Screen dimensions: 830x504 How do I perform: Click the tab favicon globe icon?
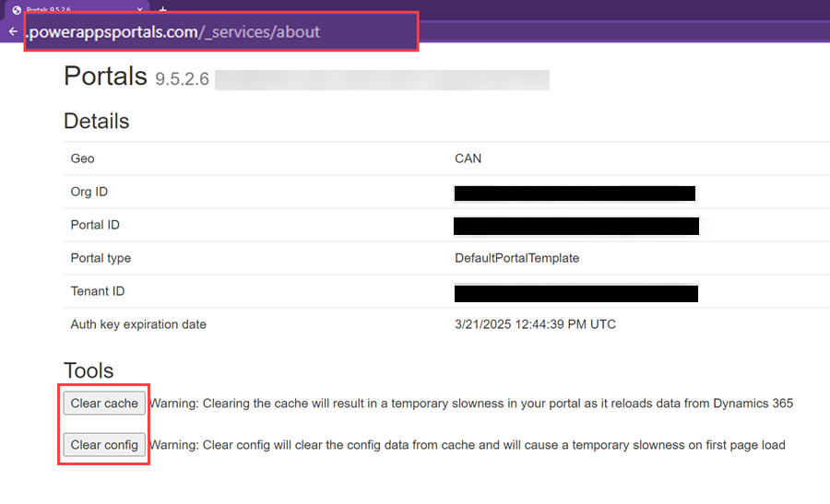point(17,9)
